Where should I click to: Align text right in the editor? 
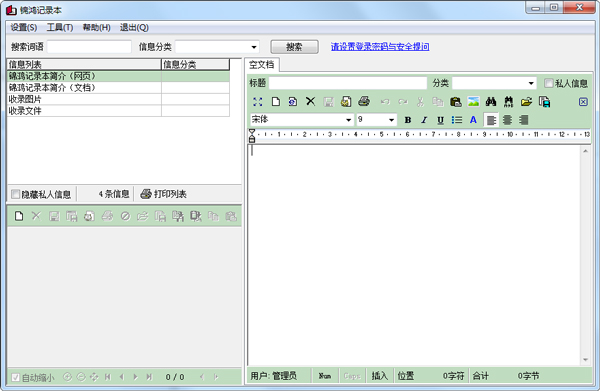523,120
